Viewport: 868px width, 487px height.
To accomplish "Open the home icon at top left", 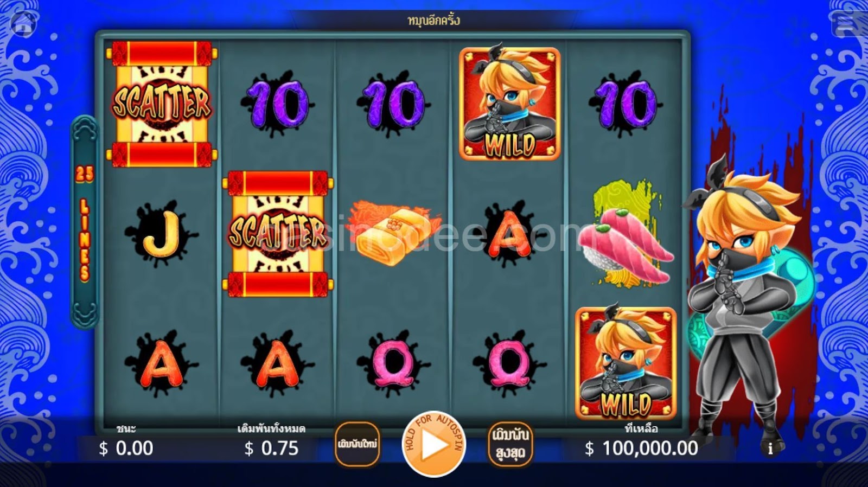I will click(24, 22).
